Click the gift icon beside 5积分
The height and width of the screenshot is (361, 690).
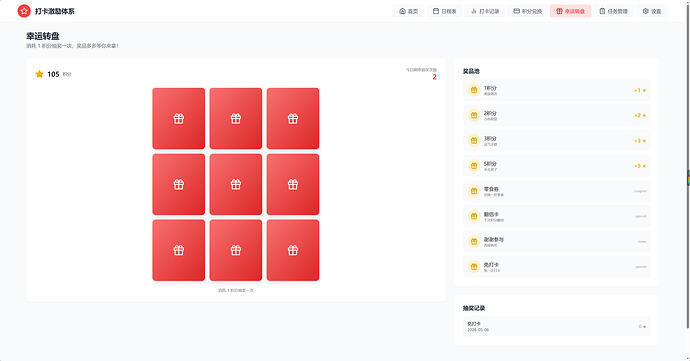(x=474, y=166)
